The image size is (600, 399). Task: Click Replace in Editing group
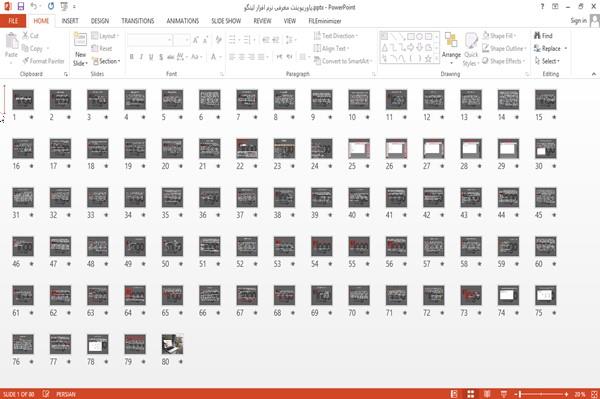point(550,49)
